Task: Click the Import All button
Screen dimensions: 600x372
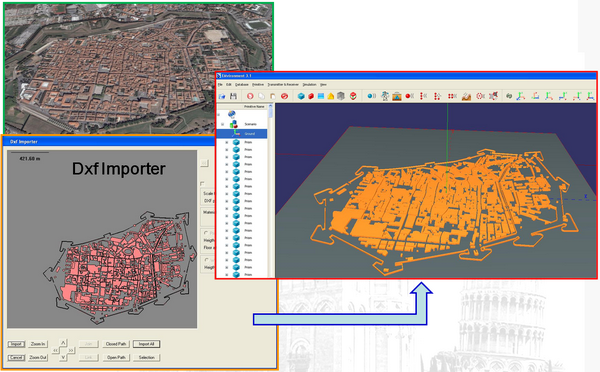Action: click(147, 344)
